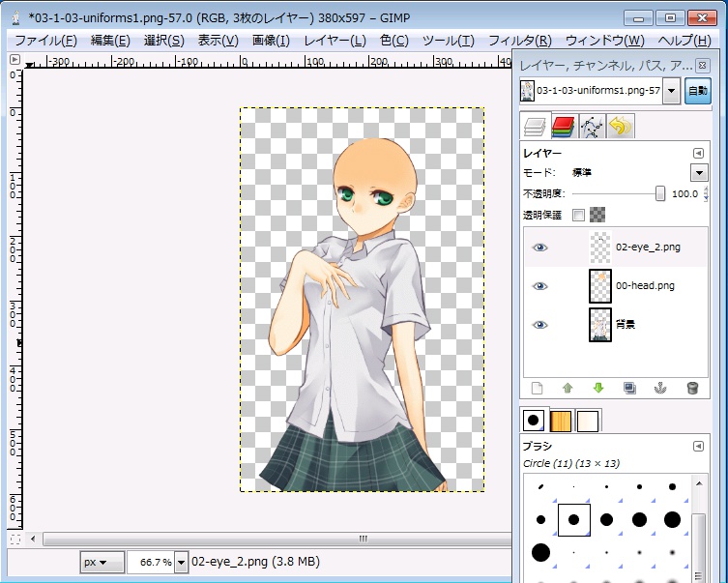728x583 pixels.
Task: Lower layer with green down arrow
Action: click(598, 388)
